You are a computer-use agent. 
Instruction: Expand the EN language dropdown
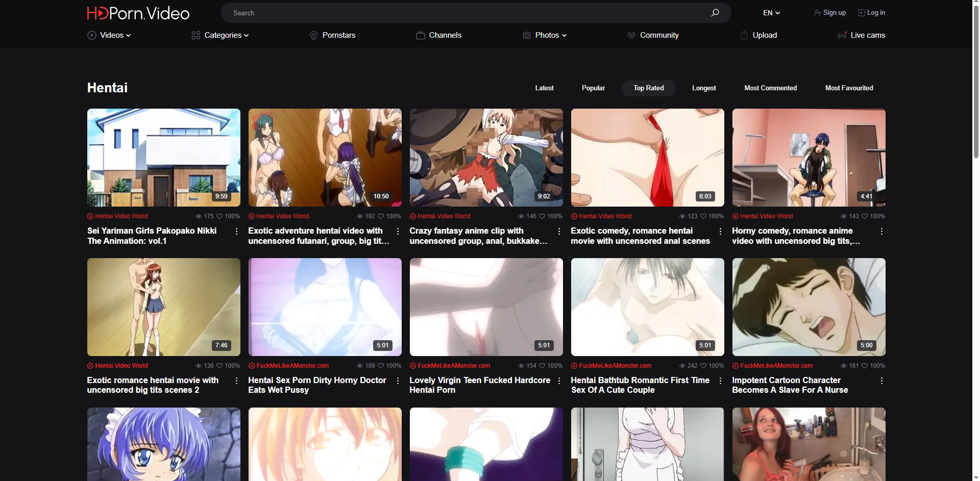pyautogui.click(x=771, y=13)
